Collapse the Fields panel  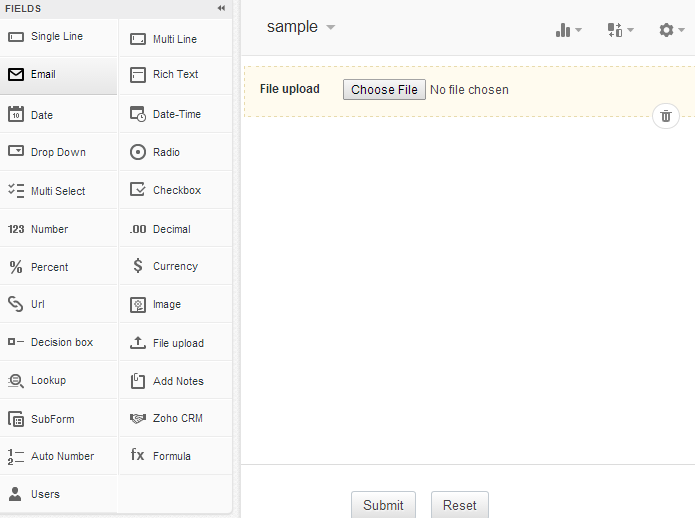[221, 8]
